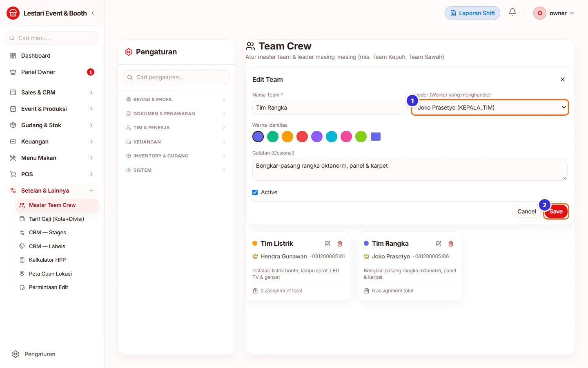This screenshot has height=368, width=588.
Task: Pick the green identity color
Action: [x=273, y=137]
